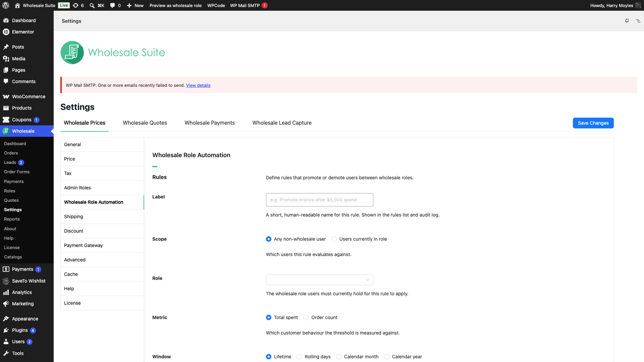
Task: Switch to Wholesale Lead Capture tab
Action: (x=282, y=123)
